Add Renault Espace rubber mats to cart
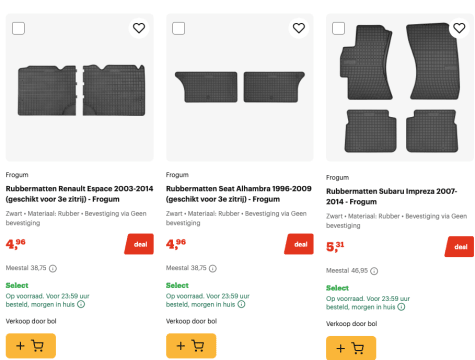Screen dimensions: 475x360 (31, 346)
